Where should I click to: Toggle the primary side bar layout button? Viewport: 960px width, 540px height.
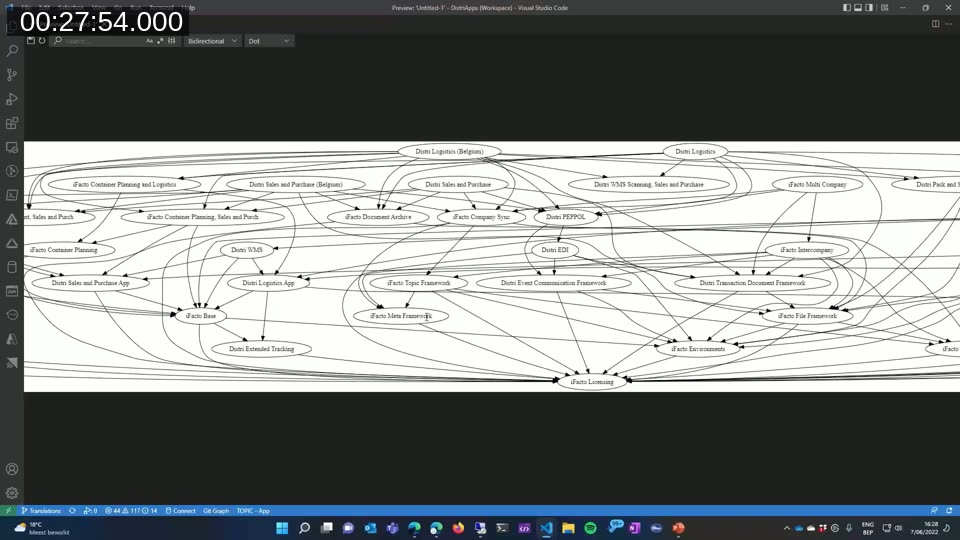(847, 8)
